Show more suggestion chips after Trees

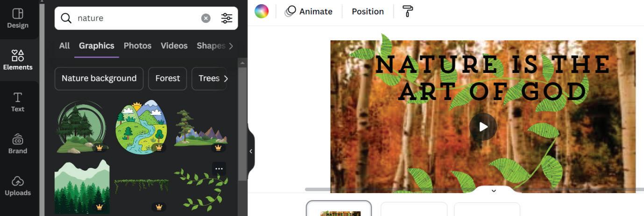pos(226,79)
